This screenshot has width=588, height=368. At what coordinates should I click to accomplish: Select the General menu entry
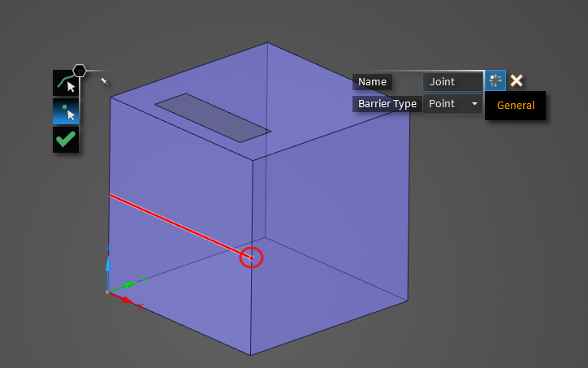tap(516, 105)
